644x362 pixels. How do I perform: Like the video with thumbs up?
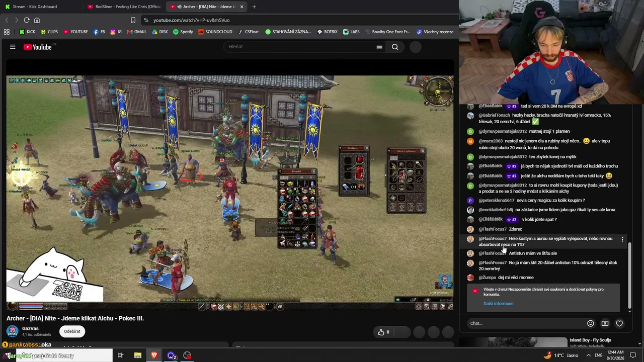click(x=384, y=332)
